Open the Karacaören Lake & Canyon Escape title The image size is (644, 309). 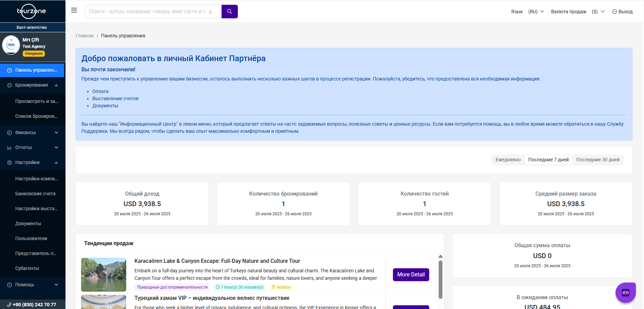217,261
